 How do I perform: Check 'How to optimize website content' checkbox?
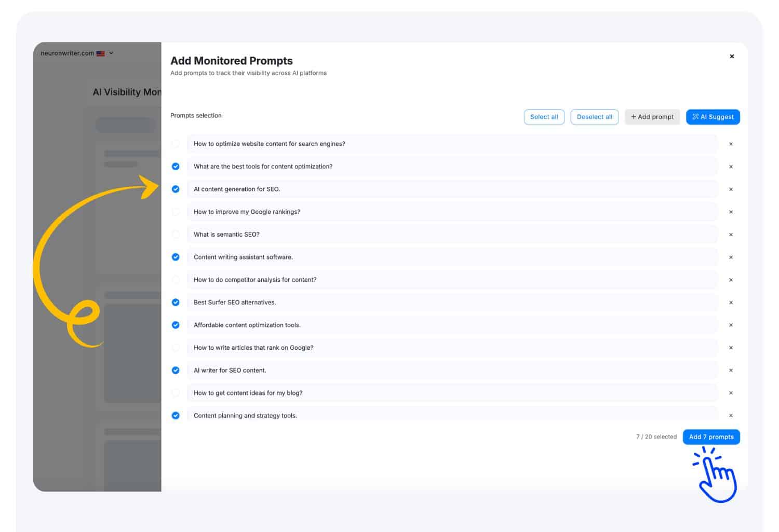point(176,144)
